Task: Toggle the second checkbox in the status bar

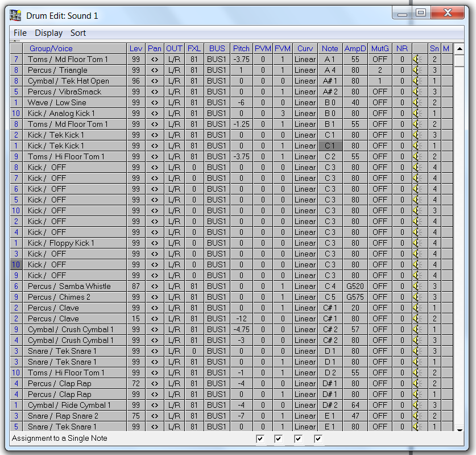Action: point(278,439)
